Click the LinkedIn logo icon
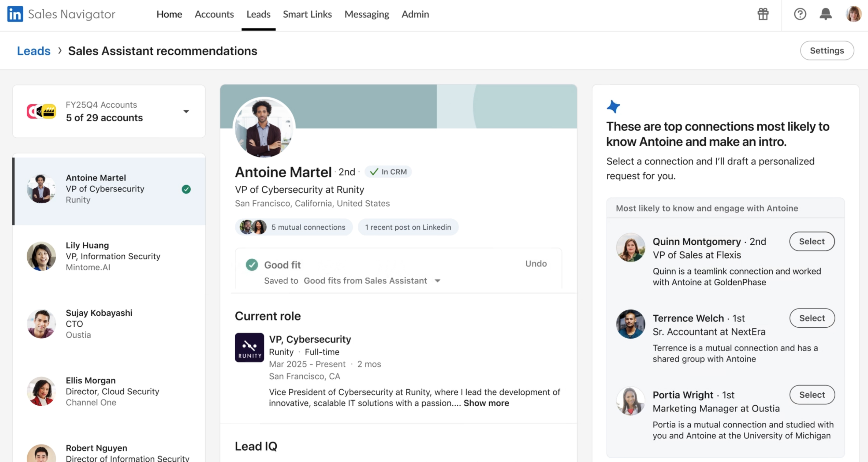Image resolution: width=868 pixels, height=462 pixels. (x=15, y=14)
